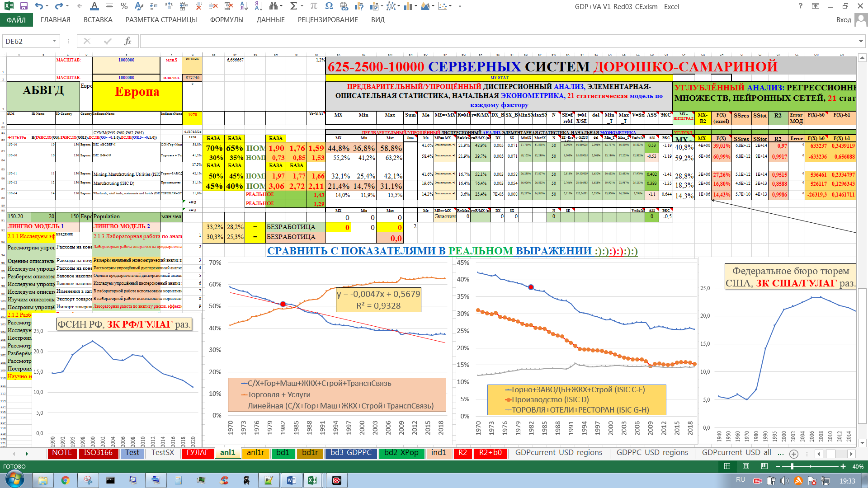Viewport: 868px width, 488px height.
Task: Click the Omega symbol icon
Action: click(329, 6)
